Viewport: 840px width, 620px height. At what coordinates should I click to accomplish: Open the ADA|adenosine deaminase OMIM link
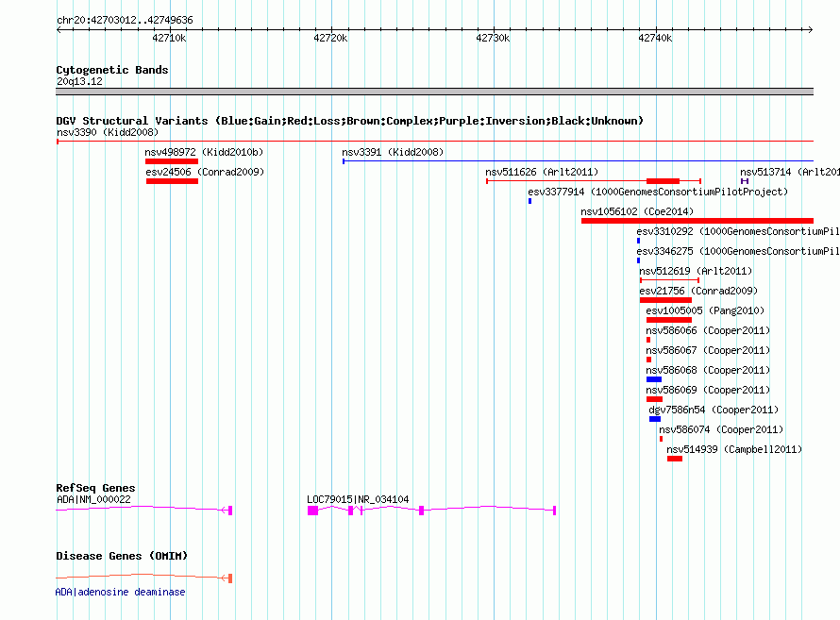point(121,592)
